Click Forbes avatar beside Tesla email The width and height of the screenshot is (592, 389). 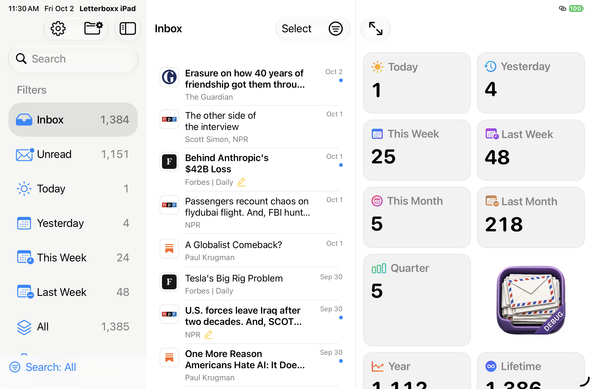tap(169, 282)
